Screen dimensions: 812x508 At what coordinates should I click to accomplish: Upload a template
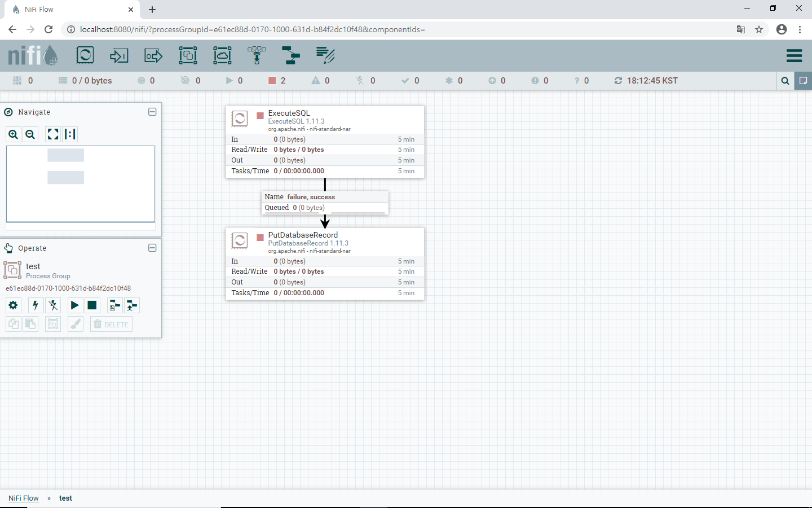132,305
